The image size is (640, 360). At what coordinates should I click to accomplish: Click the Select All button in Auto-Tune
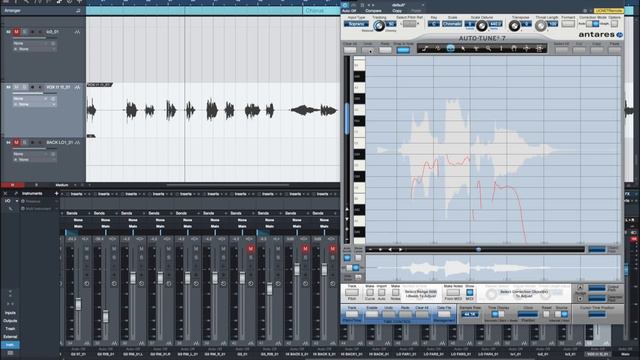[x=561, y=50]
